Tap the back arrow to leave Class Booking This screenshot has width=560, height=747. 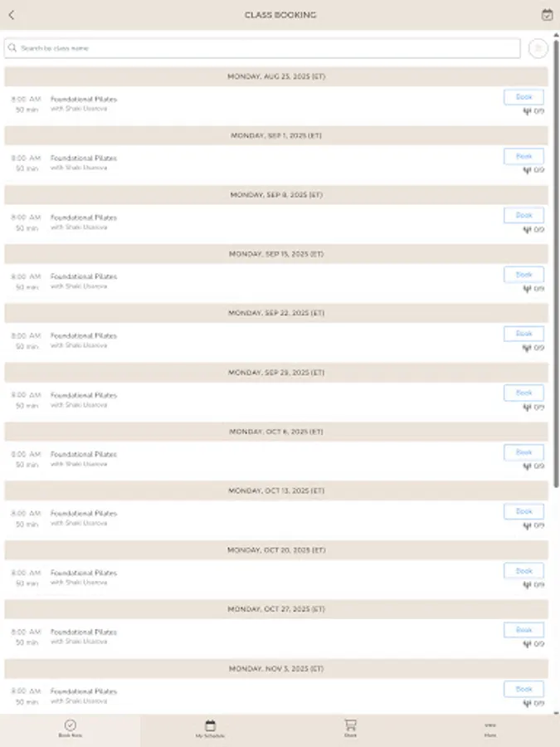[x=12, y=14]
